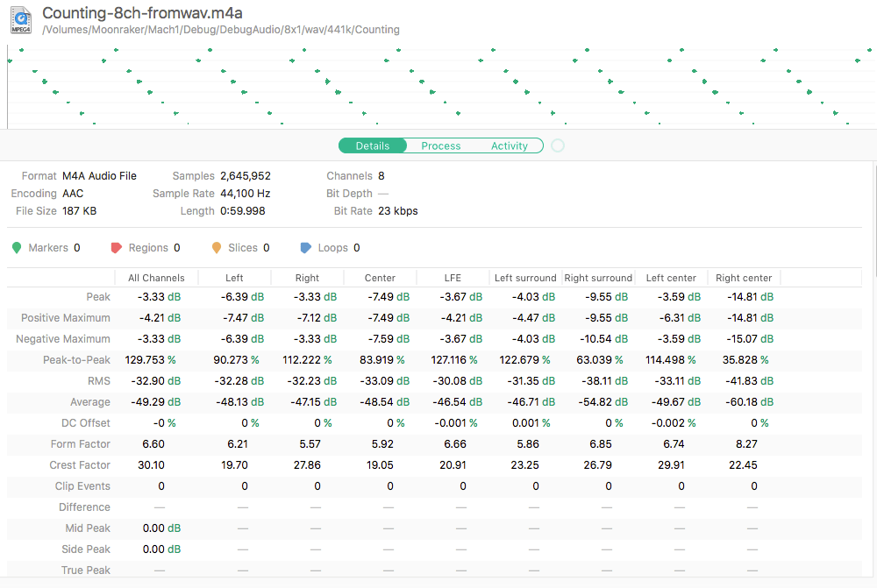Screen dimensions: 877x588
Task: Click the green Markers icon
Action: (17, 248)
